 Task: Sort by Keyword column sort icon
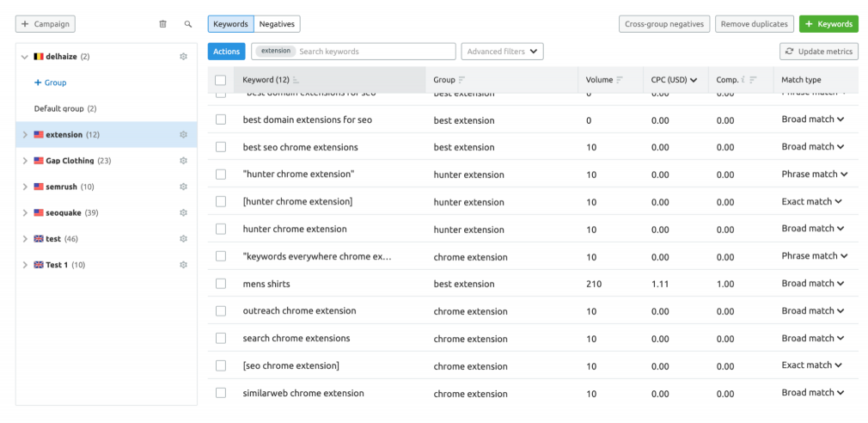(x=296, y=80)
